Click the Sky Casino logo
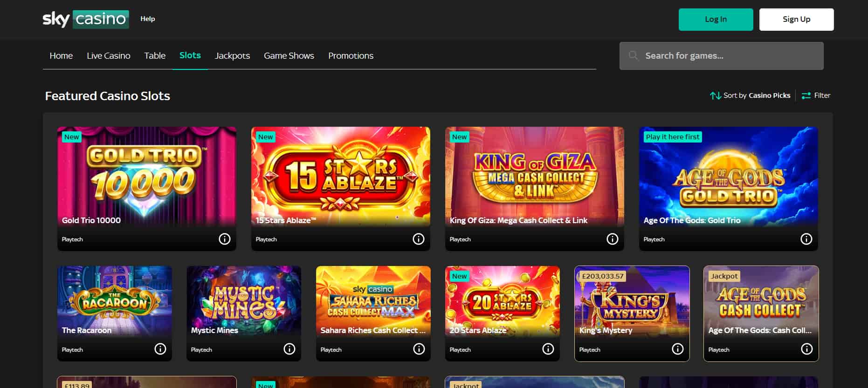Viewport: 868px width, 388px height. pos(86,19)
